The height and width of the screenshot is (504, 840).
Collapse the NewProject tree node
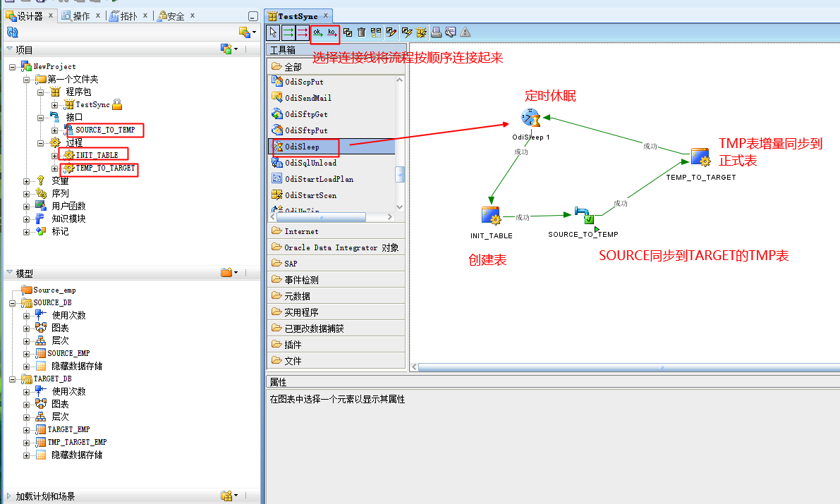pos(12,67)
